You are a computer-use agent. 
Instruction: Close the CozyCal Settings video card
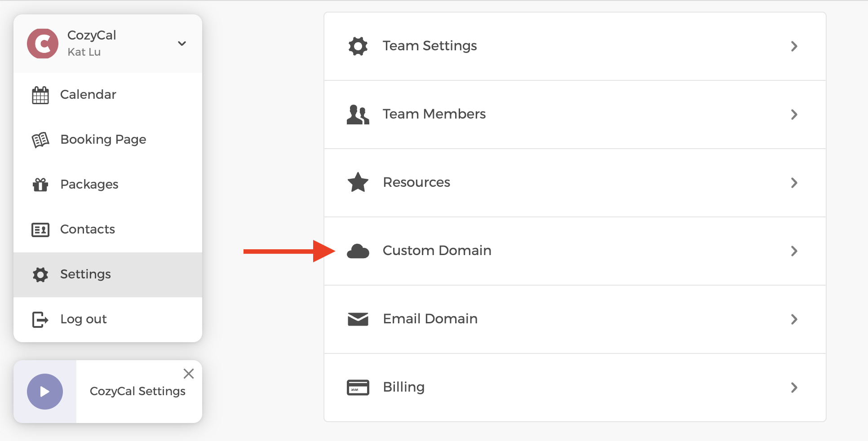click(x=189, y=374)
